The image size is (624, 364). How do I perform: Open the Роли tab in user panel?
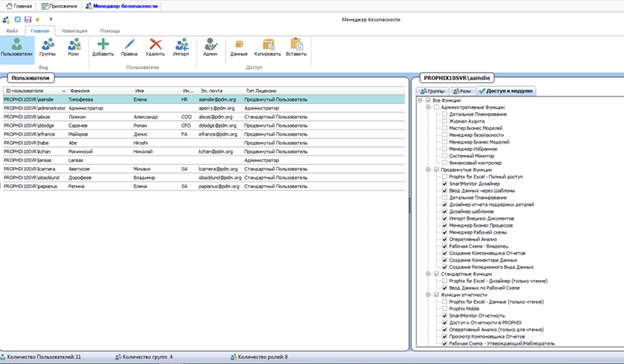(x=463, y=91)
